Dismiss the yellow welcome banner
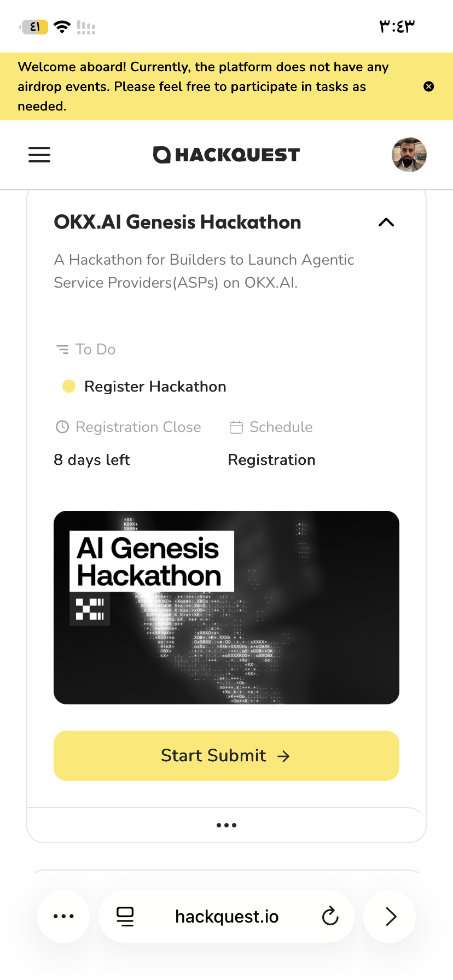 click(429, 86)
